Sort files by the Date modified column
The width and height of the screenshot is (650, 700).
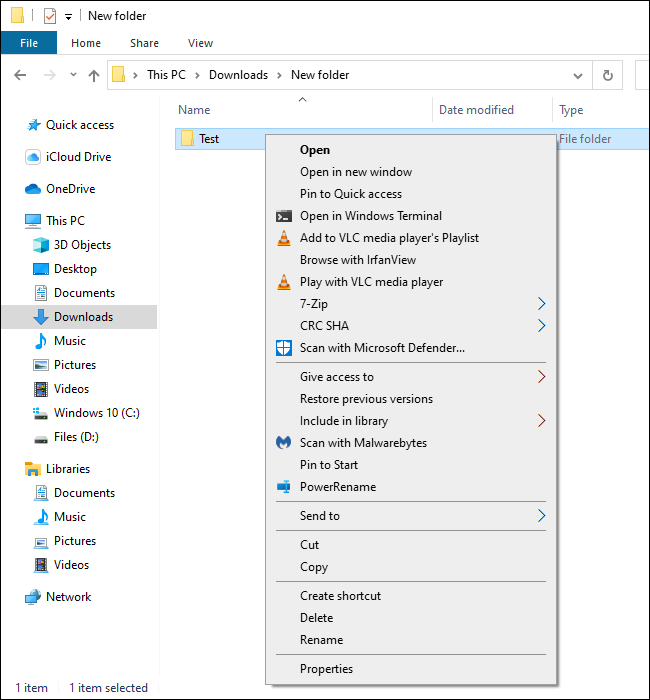click(x=476, y=110)
